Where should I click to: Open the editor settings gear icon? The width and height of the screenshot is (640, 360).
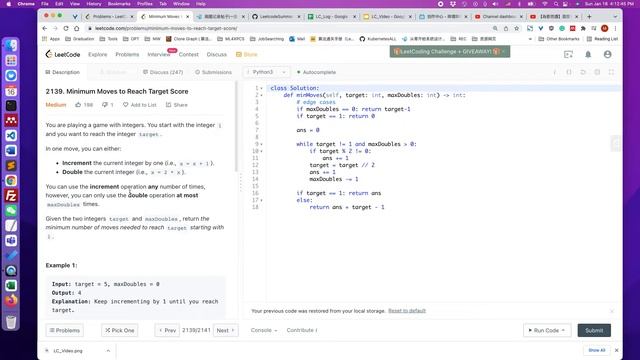pyautogui.click(x=597, y=72)
